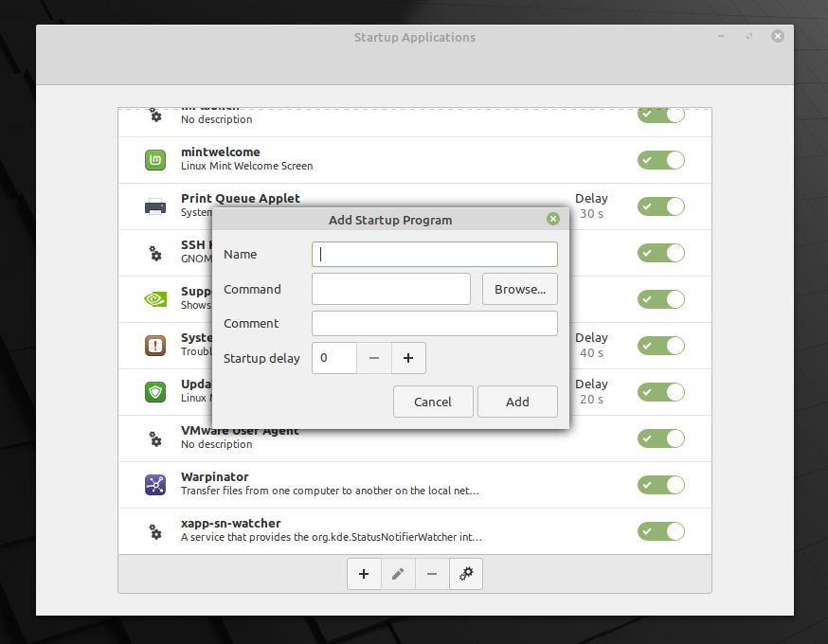Decrease startup delay with minus stepper
The height and width of the screenshot is (644, 828).
tap(373, 358)
